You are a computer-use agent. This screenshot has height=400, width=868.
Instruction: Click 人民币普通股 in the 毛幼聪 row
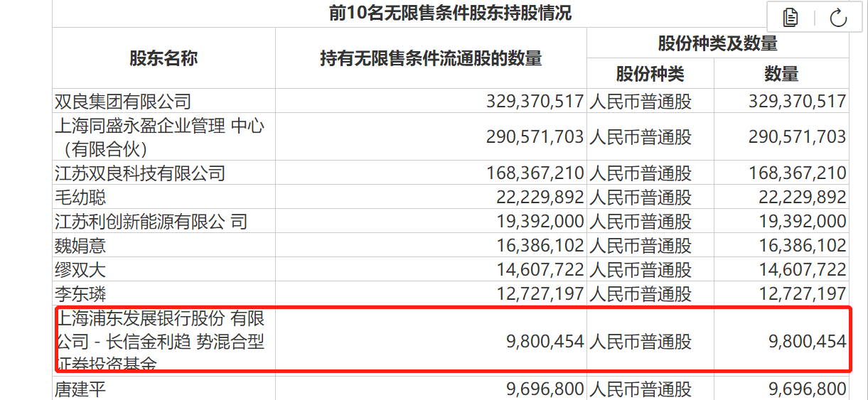click(640, 197)
